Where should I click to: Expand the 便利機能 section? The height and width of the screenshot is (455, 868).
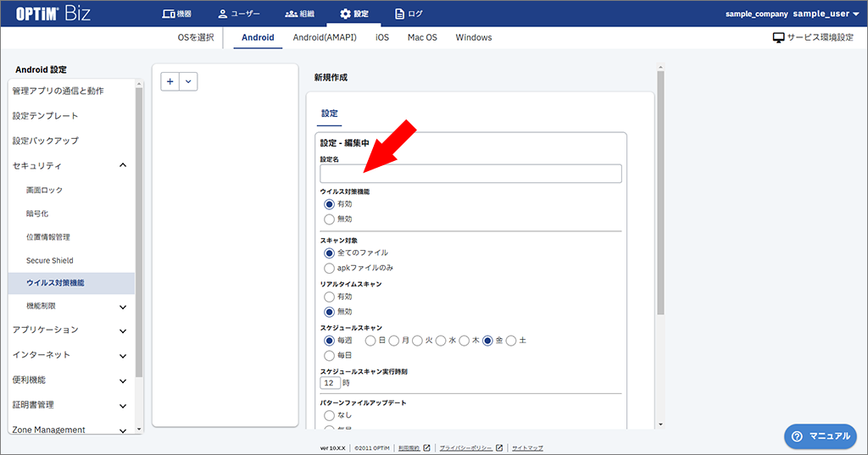(x=123, y=380)
